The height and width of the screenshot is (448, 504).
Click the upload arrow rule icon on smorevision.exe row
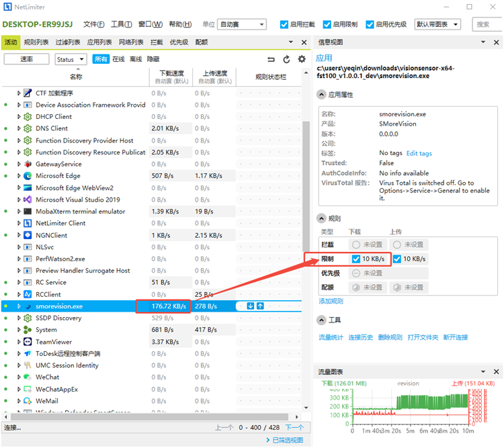pos(260,306)
